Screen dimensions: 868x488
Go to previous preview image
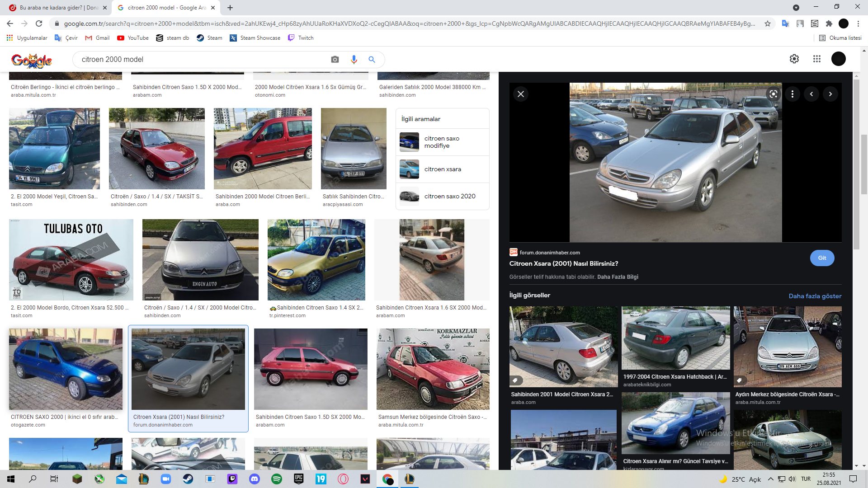(x=811, y=94)
